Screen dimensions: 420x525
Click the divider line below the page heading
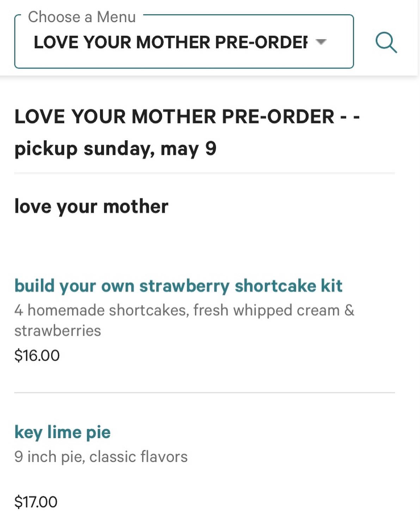[x=204, y=173]
